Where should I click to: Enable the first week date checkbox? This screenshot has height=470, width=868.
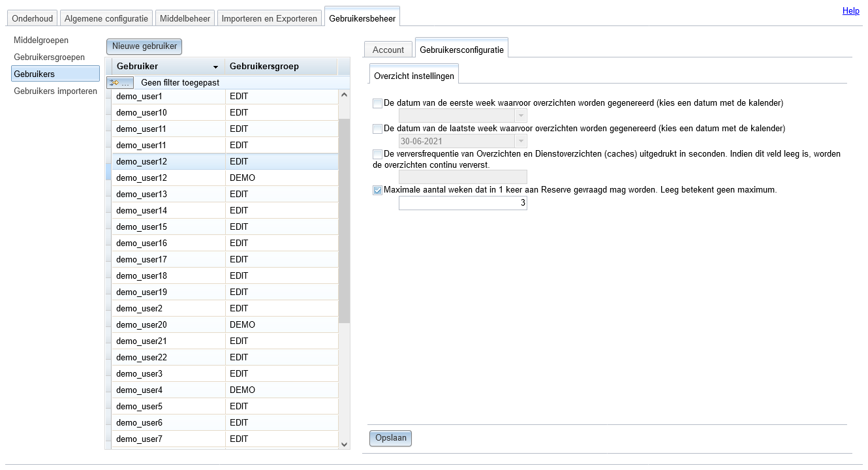point(377,103)
